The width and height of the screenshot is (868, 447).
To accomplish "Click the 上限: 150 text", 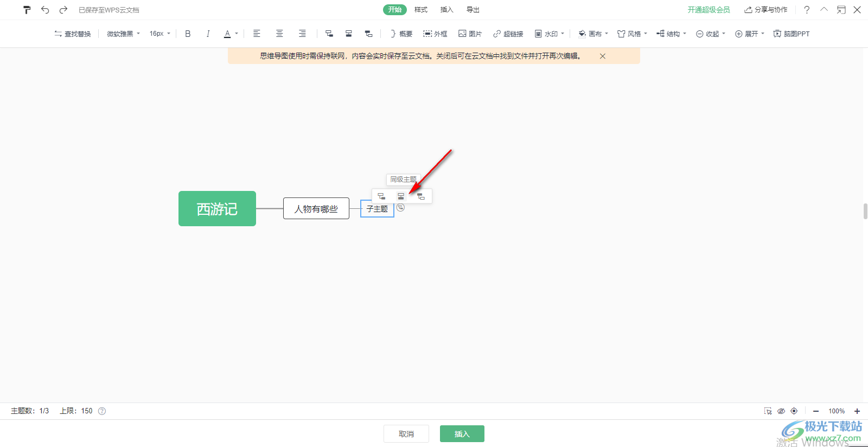I will pyautogui.click(x=76, y=411).
